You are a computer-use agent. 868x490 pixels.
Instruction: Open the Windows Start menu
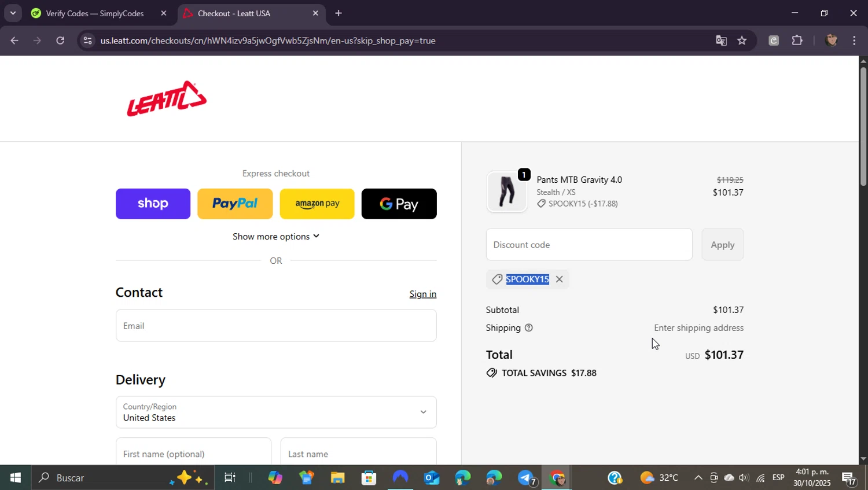pyautogui.click(x=16, y=478)
